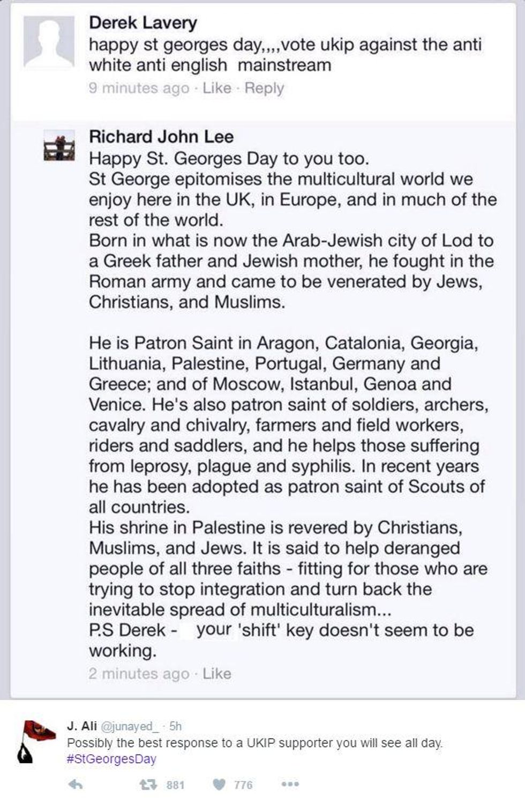The height and width of the screenshot is (812, 525).
Task: Like Richard John Lee's reply
Action: point(217,673)
